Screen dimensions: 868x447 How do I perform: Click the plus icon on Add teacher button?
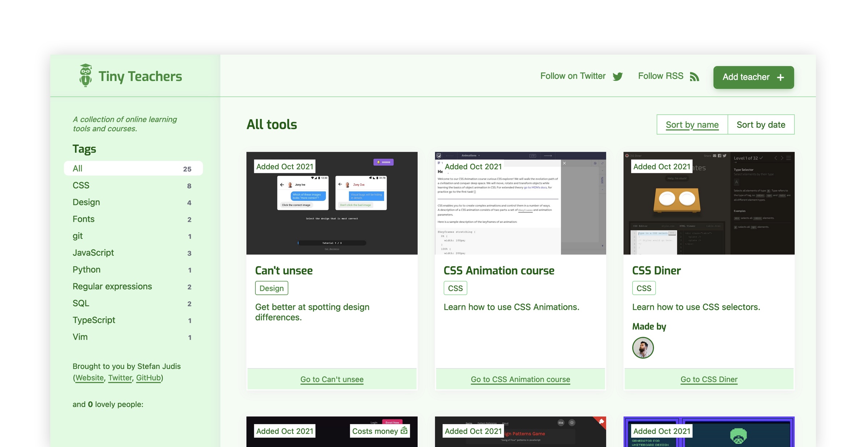point(781,77)
